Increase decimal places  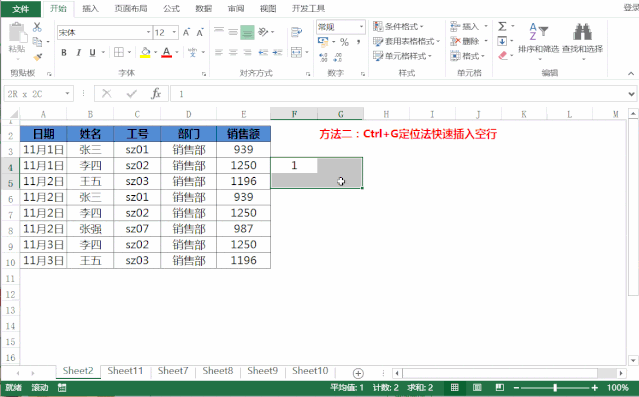click(x=324, y=57)
